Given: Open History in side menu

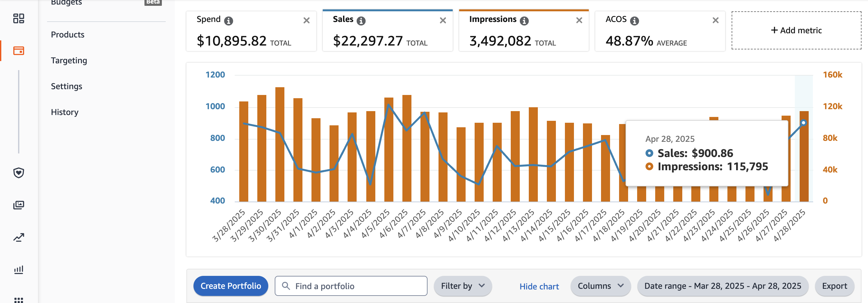Looking at the screenshot, I should tap(65, 112).
